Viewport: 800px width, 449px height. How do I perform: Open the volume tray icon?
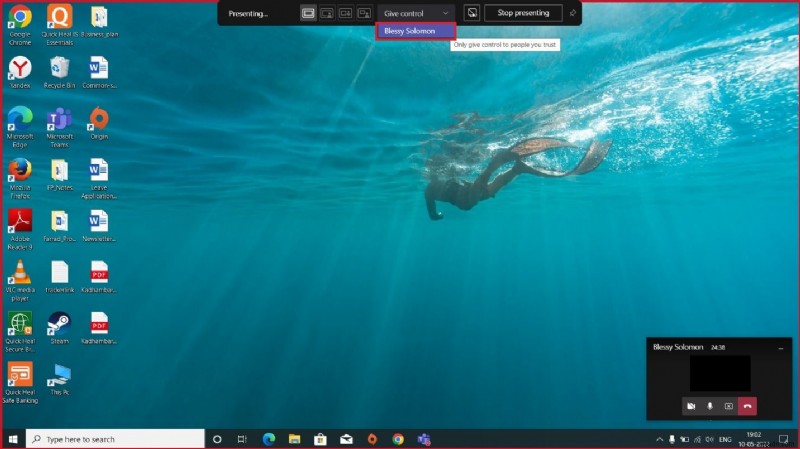(710, 439)
